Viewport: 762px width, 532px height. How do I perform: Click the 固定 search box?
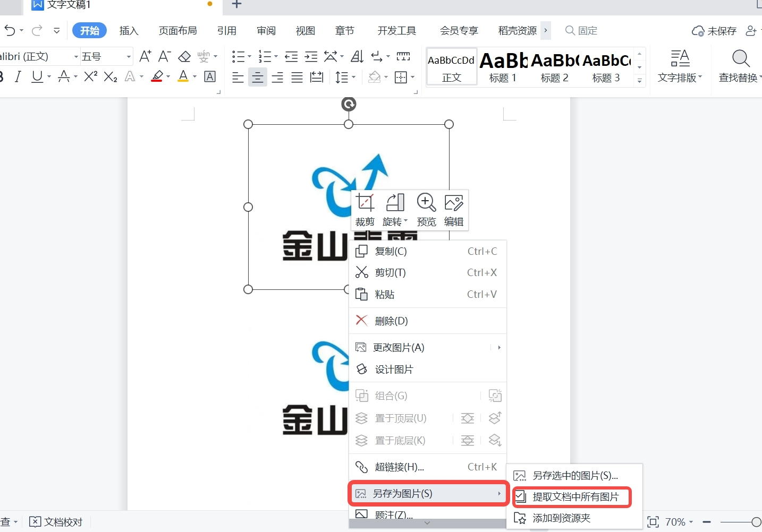pos(581,31)
